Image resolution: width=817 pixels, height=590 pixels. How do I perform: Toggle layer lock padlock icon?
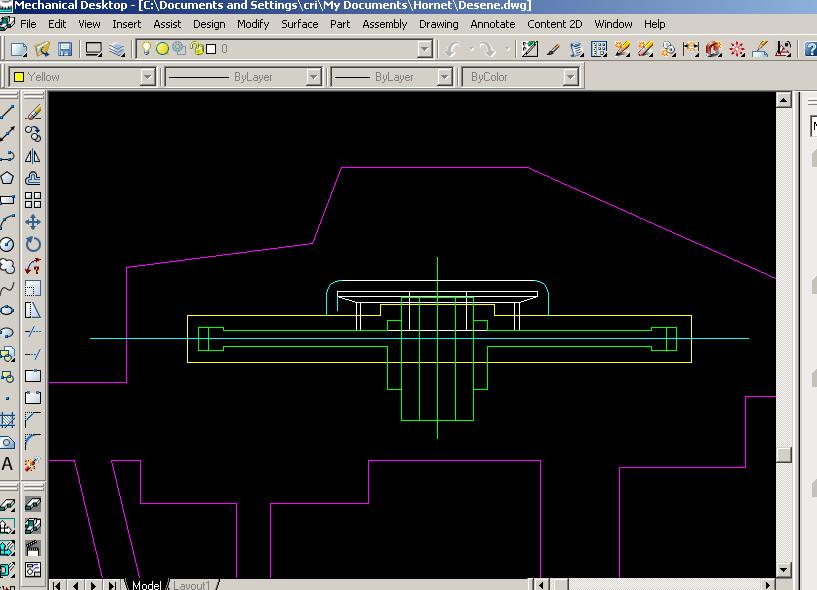pos(196,48)
